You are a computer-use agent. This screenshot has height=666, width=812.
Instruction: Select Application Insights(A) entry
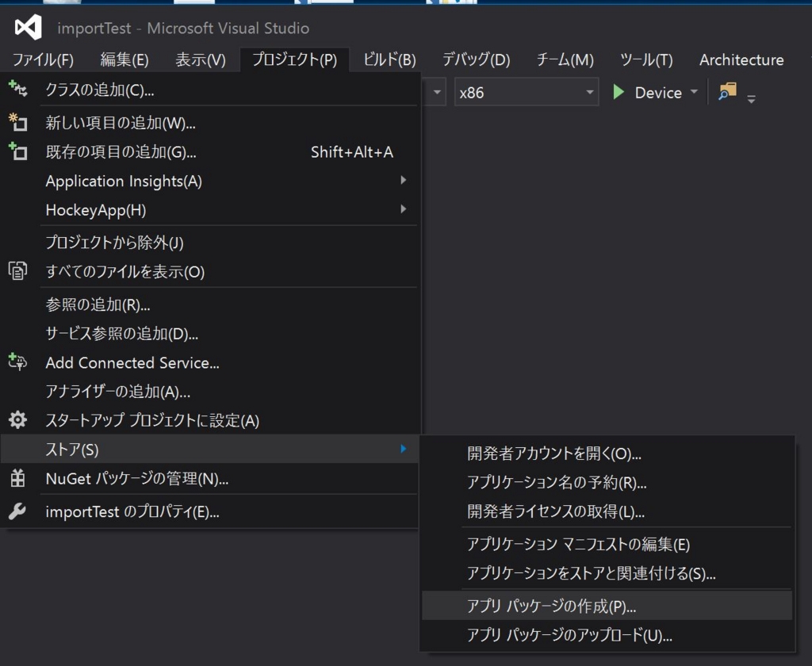(x=209, y=181)
